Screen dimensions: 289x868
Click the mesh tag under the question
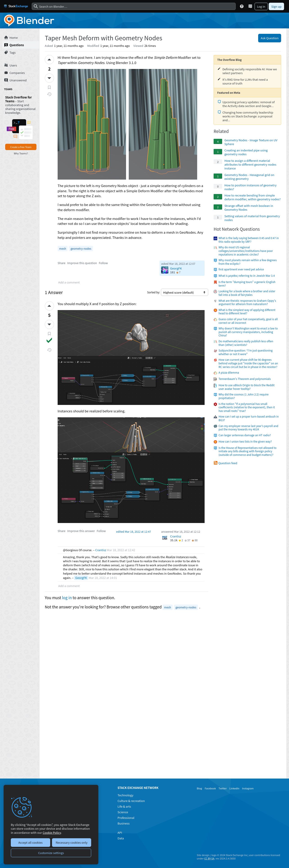[x=63, y=249]
